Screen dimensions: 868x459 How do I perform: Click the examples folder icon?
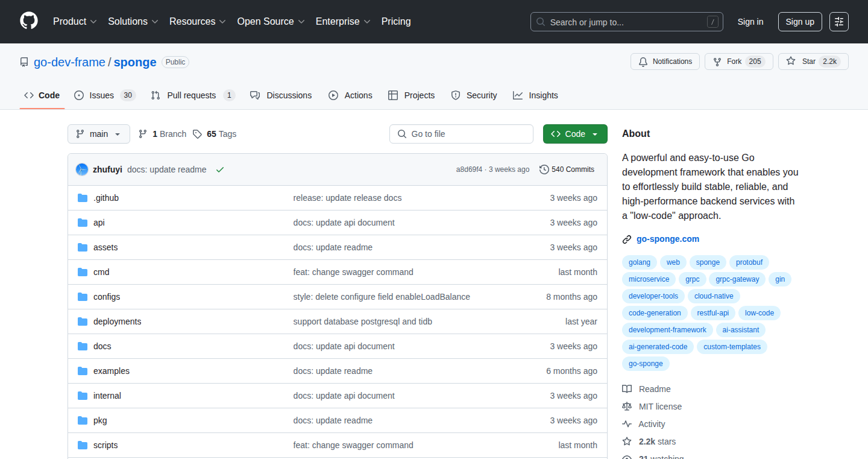click(x=83, y=371)
